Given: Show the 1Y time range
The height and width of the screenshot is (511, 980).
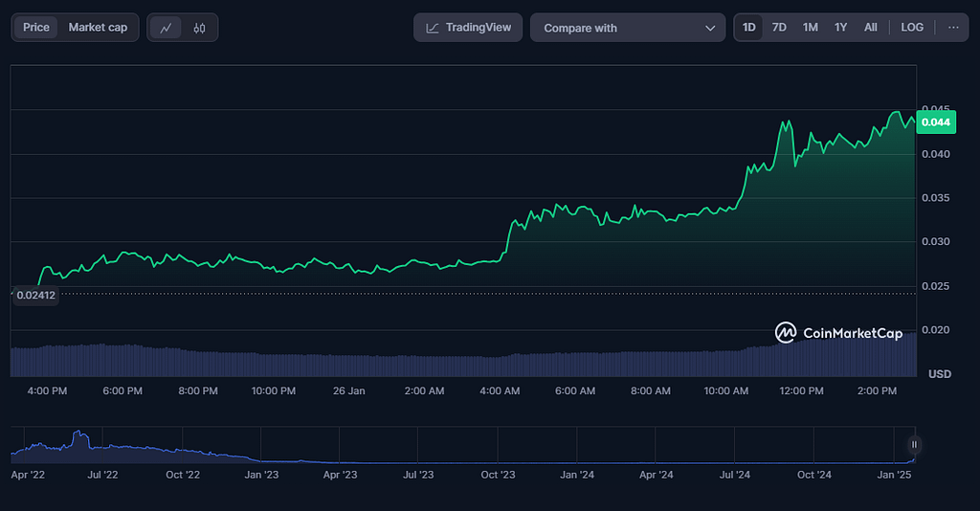Looking at the screenshot, I should click(x=840, y=28).
